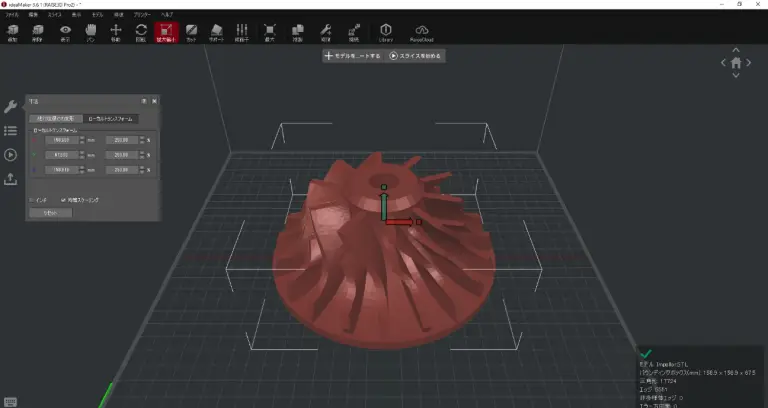This screenshot has width=768, height=408.
Task: Open the Library icon in toolbar
Action: [386, 34]
